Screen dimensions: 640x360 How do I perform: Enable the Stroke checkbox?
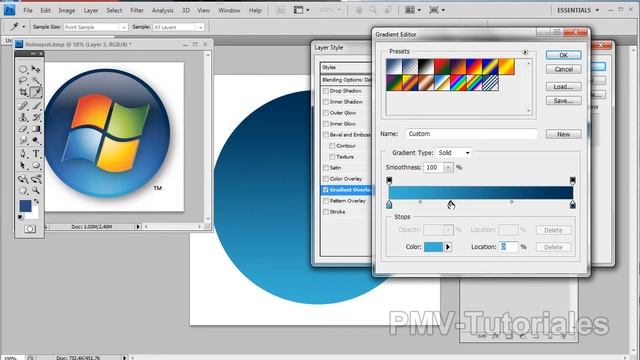coord(326,212)
